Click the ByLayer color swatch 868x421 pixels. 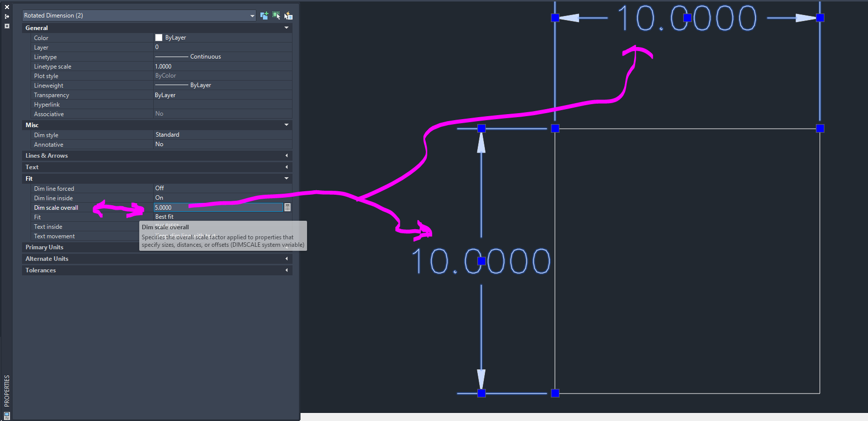pyautogui.click(x=159, y=38)
